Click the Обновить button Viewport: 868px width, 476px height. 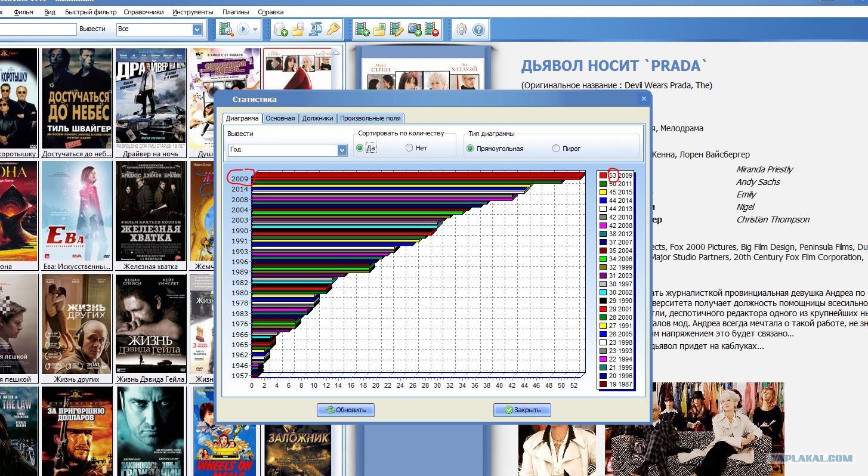pyautogui.click(x=346, y=410)
